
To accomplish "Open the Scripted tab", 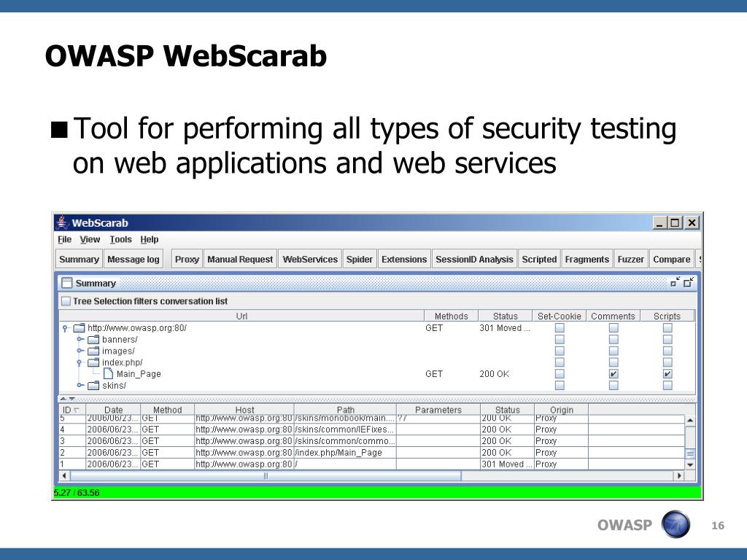I will click(539, 259).
